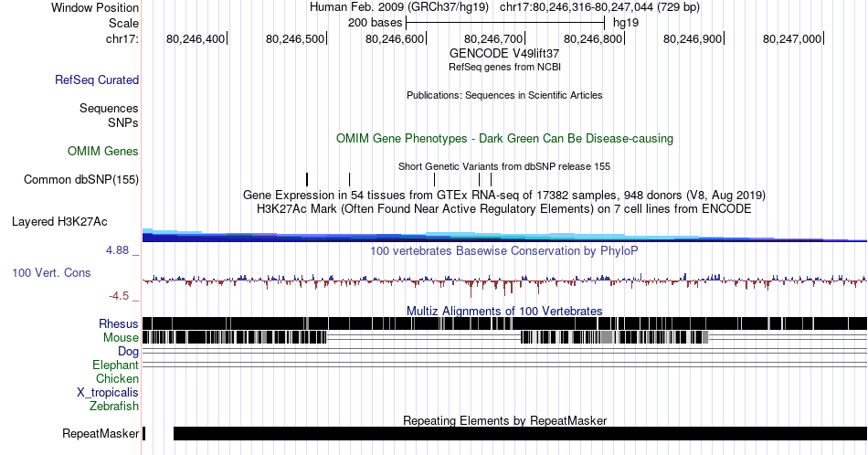Click the Sequences track label

click(109, 108)
